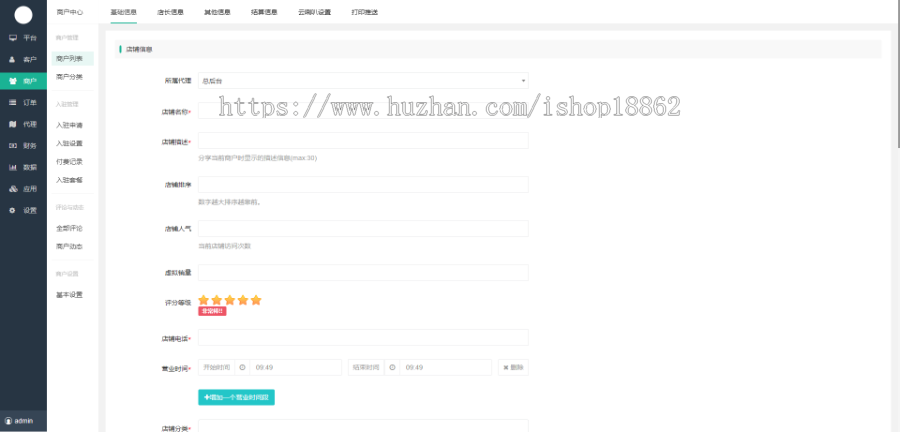Switch to the 店长信息 tab
The image size is (900, 432).
(x=170, y=12)
